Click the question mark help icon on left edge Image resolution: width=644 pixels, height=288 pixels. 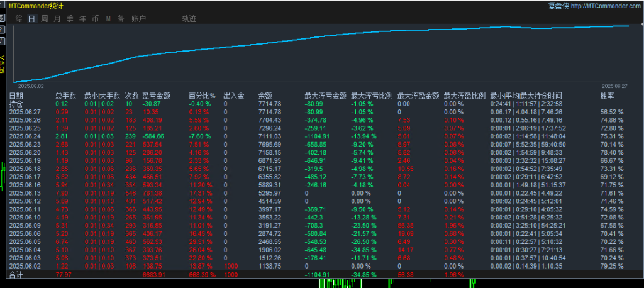click(3, 30)
